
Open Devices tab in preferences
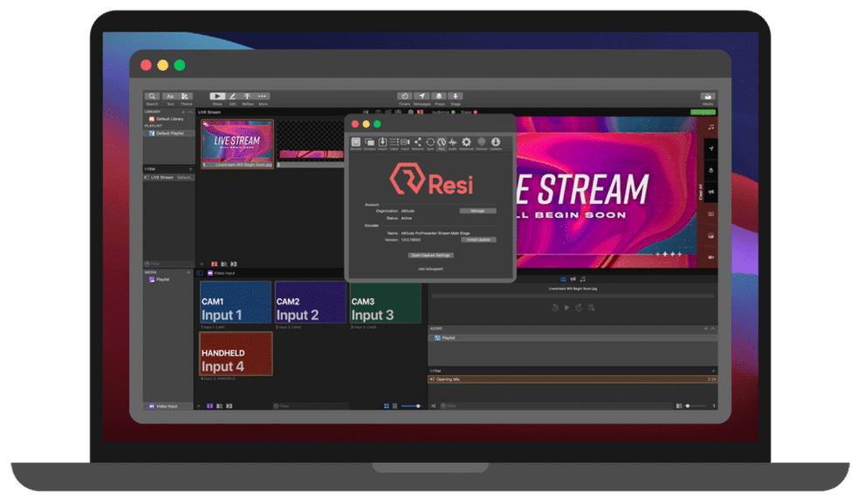pos(482,143)
